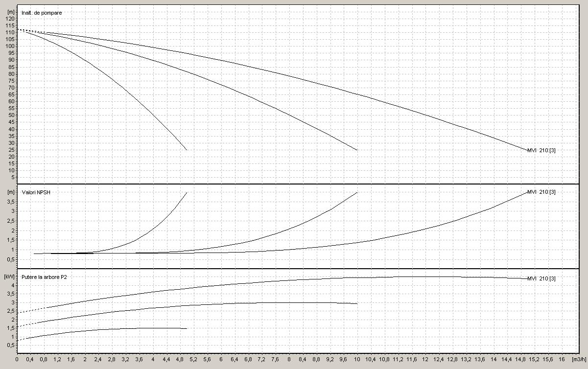Click the [m] unit of the NPSH chart
Viewport: 588px width, 369px height.
point(10,192)
